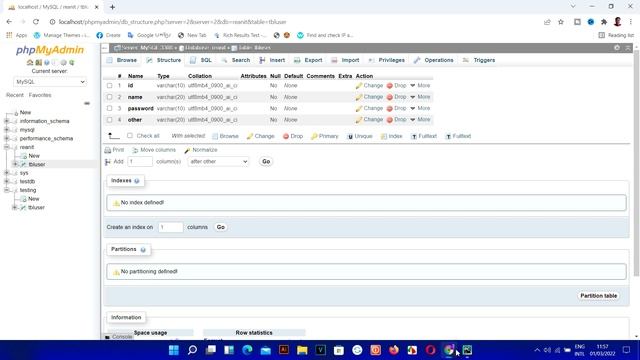Click the Facebook Create bookmark
This screenshot has height=360, width=640.
pyautogui.click(x=109, y=36)
